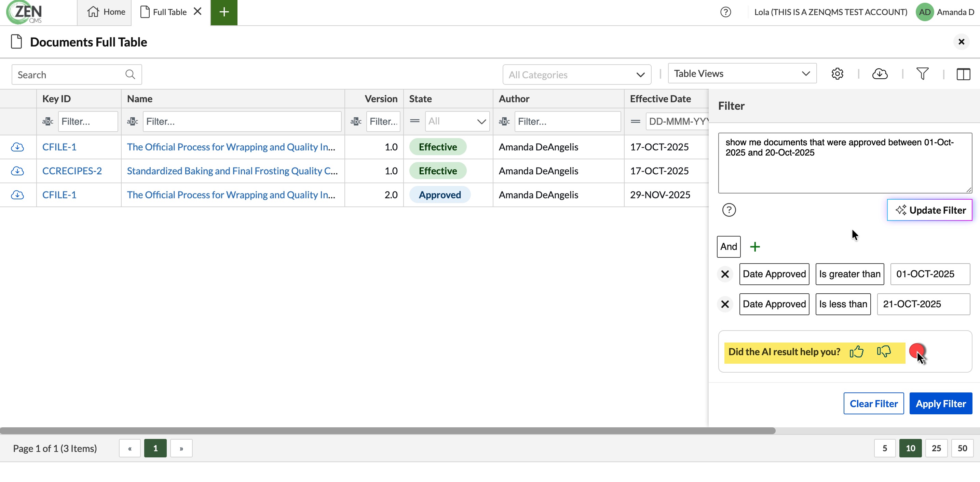Add a filter condition with plus icon

[755, 247]
